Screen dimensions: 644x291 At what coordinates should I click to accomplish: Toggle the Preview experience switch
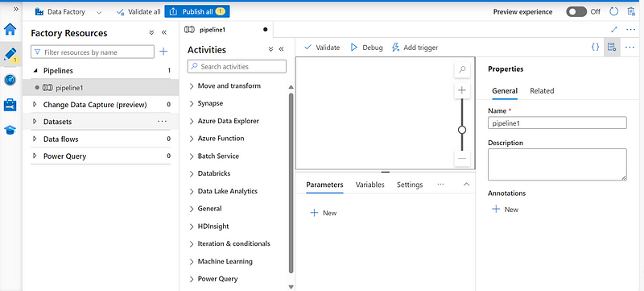point(576,11)
